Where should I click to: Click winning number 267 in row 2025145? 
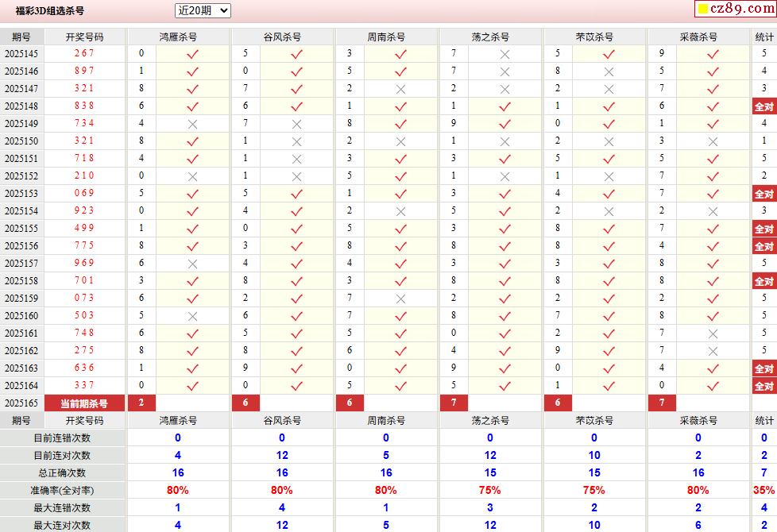84,53
